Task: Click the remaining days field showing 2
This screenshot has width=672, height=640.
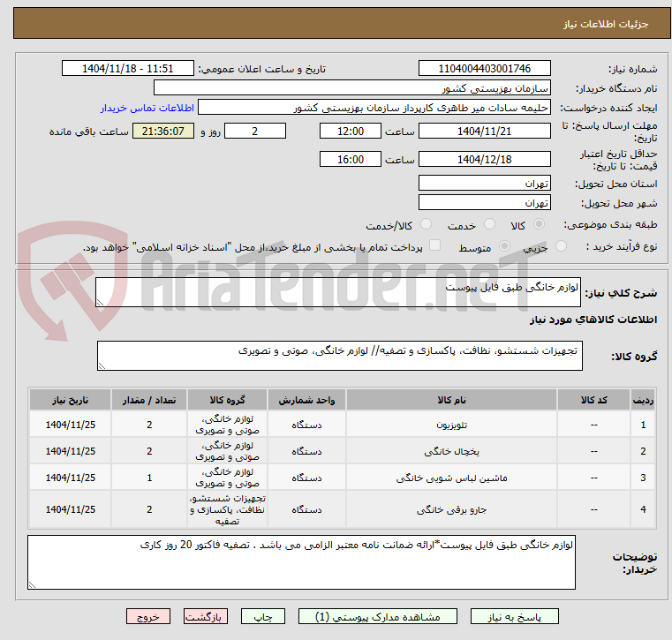Action: 255,131
